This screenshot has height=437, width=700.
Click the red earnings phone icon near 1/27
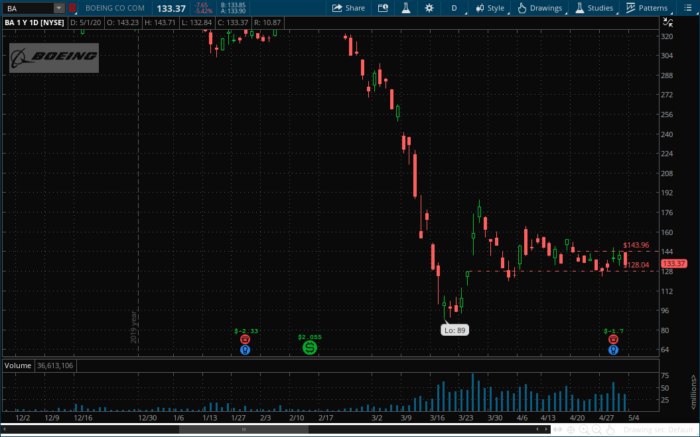[245, 340]
